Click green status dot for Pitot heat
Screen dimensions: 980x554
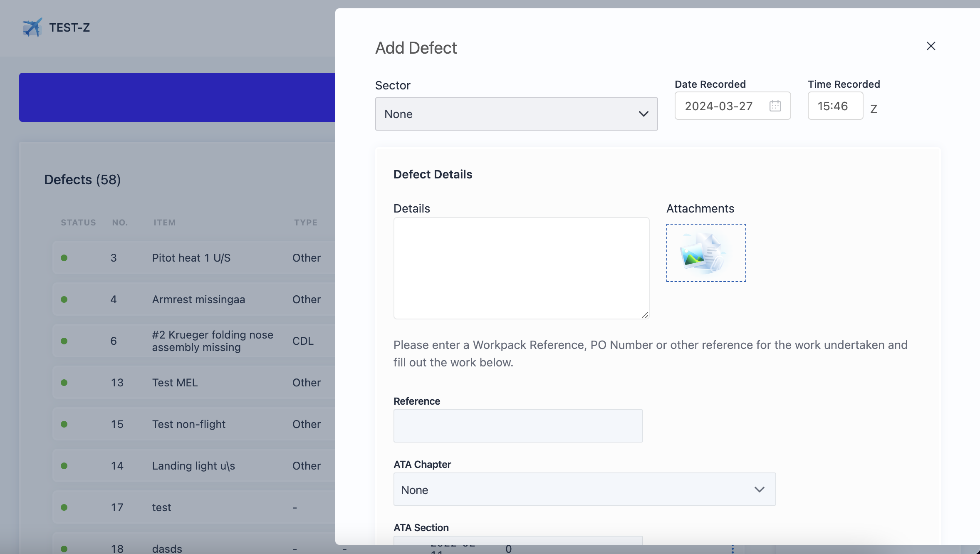tap(64, 258)
